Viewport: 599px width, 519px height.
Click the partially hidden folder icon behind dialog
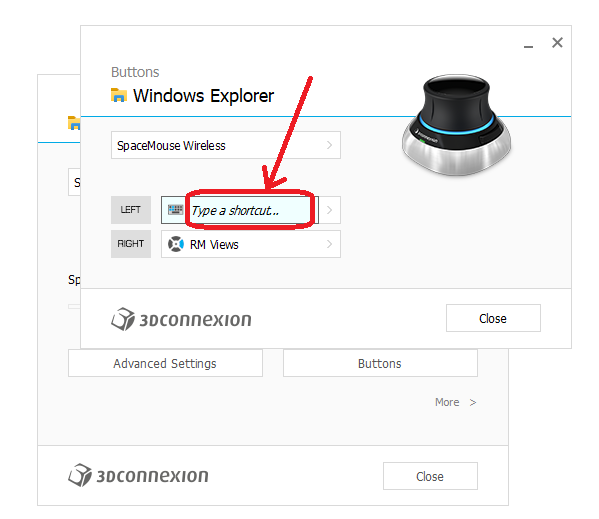click(x=74, y=123)
